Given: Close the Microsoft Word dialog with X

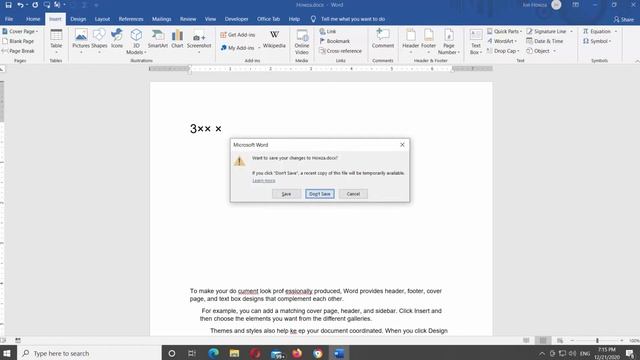Looking at the screenshot, I should click(x=402, y=144).
